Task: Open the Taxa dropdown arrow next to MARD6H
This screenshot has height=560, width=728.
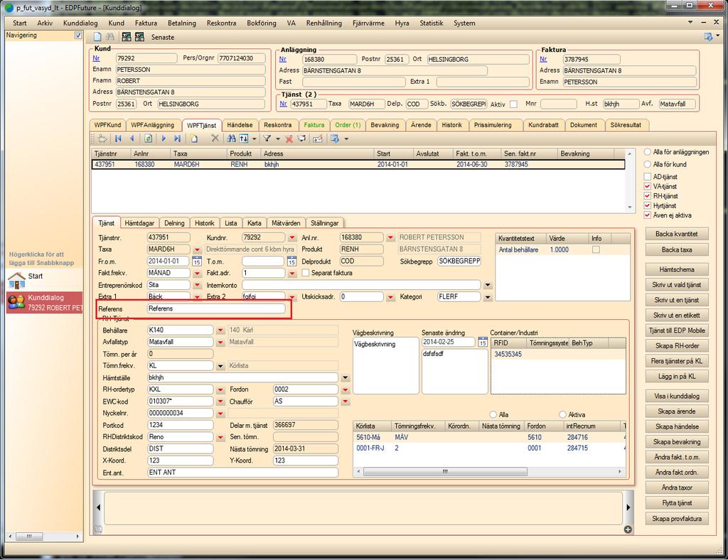Action: pos(197,249)
